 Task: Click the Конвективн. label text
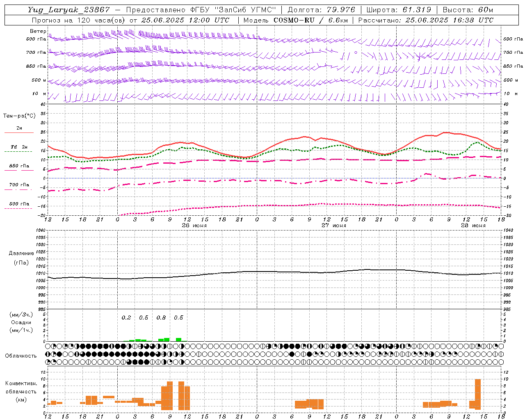(x=21, y=383)
